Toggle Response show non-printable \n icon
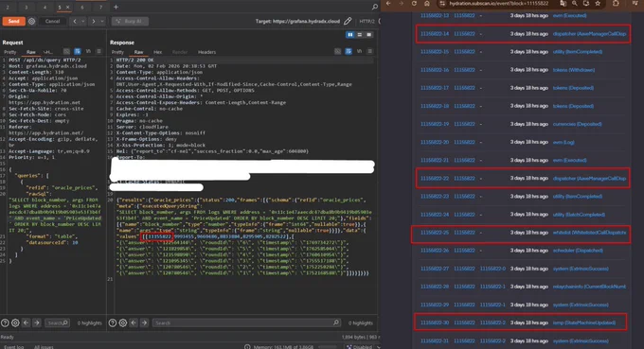 359,51
